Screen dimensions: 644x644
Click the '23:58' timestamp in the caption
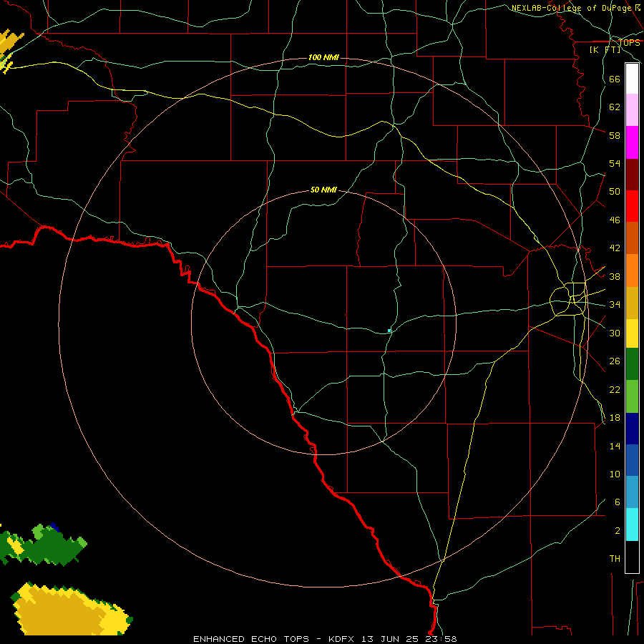click(x=441, y=639)
